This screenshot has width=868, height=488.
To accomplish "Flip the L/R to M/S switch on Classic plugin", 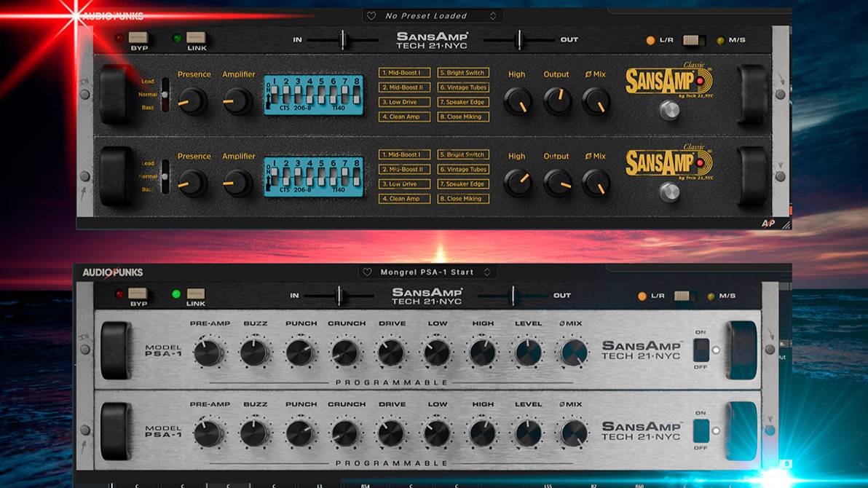I will point(694,40).
